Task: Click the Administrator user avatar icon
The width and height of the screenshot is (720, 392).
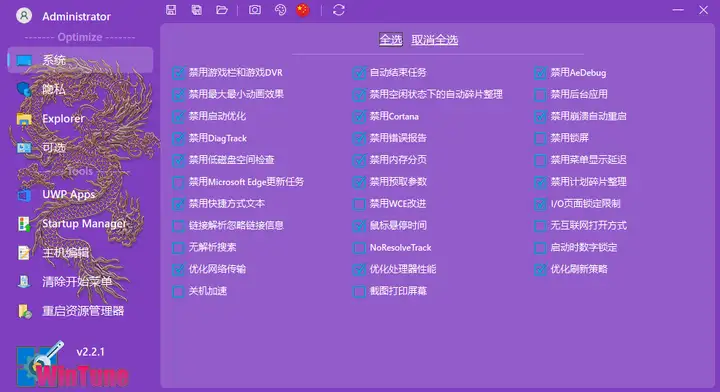Action: click(x=24, y=16)
